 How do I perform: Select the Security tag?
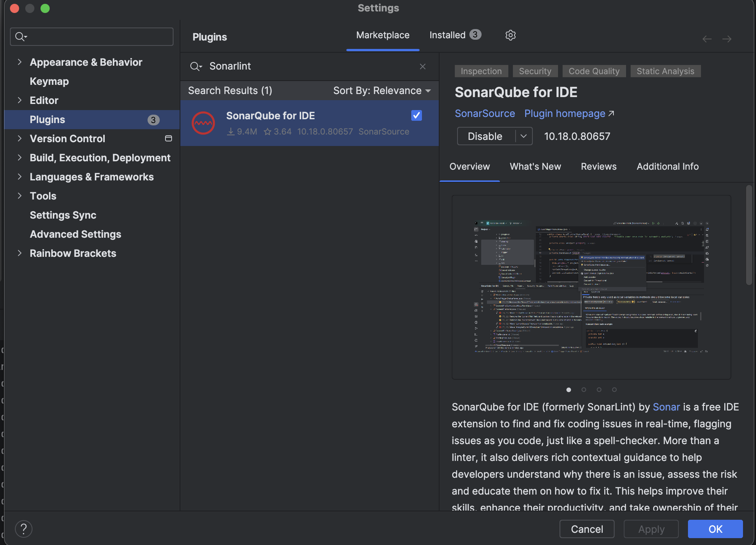[x=535, y=71]
